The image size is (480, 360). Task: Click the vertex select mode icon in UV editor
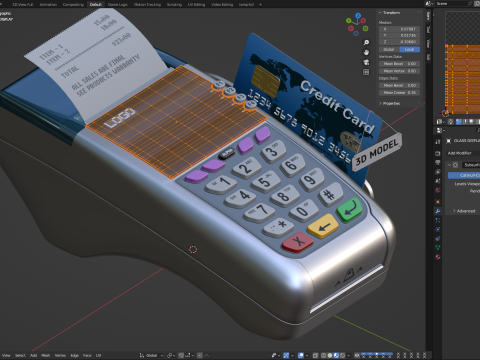459,122
